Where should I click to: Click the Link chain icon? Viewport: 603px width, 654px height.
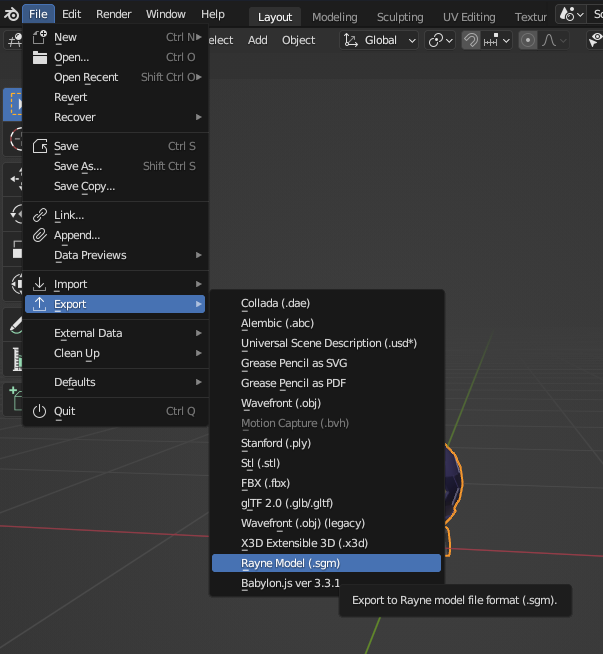[x=40, y=215]
